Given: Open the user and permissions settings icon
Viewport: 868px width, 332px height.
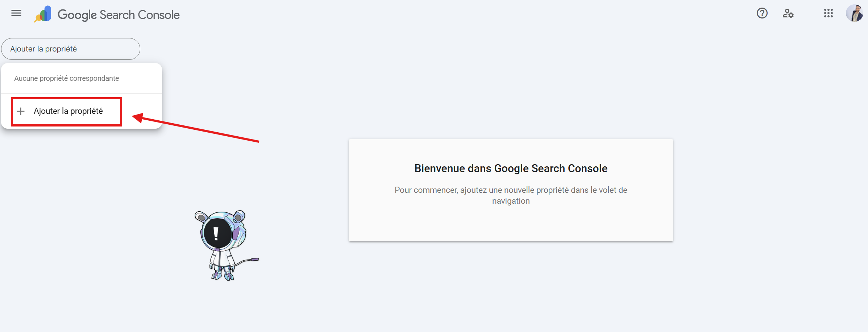Looking at the screenshot, I should tap(788, 13).
